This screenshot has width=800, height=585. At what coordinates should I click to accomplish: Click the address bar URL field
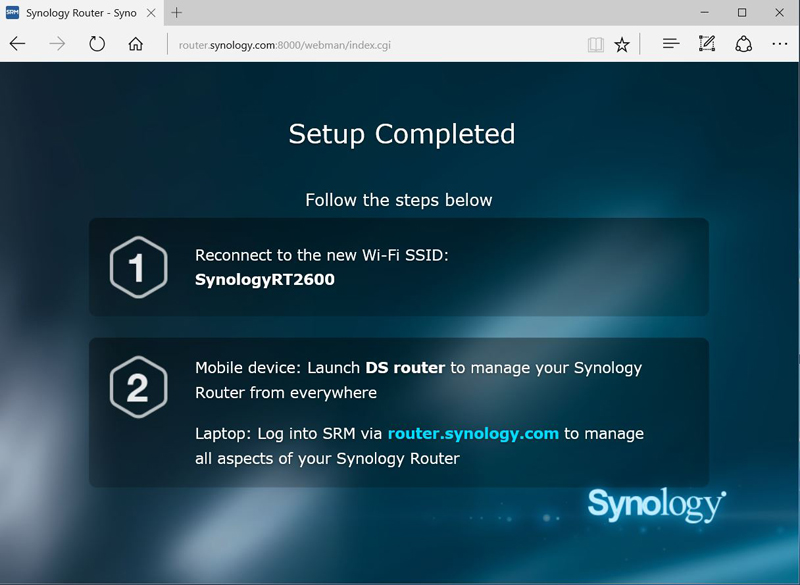coord(375,45)
